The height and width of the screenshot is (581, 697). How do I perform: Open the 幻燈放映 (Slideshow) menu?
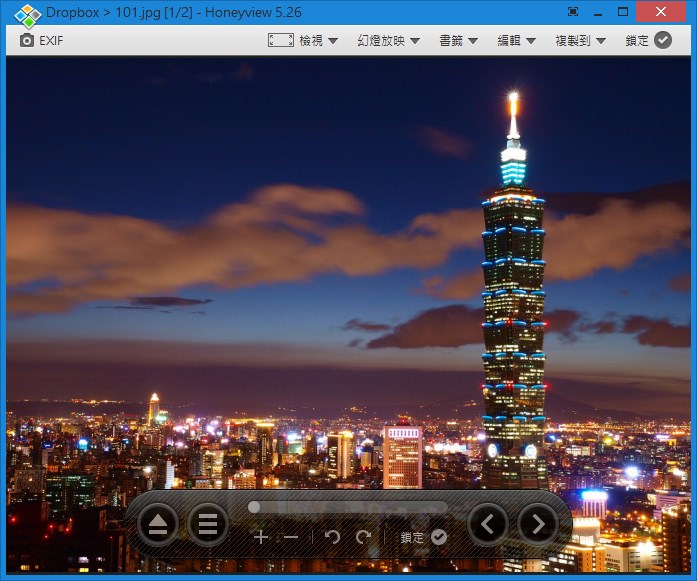(381, 40)
